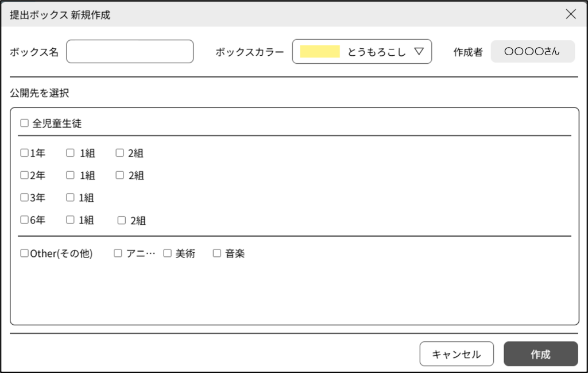Click the 作成 button
Viewport: 588px width, 373px height.
(x=540, y=354)
